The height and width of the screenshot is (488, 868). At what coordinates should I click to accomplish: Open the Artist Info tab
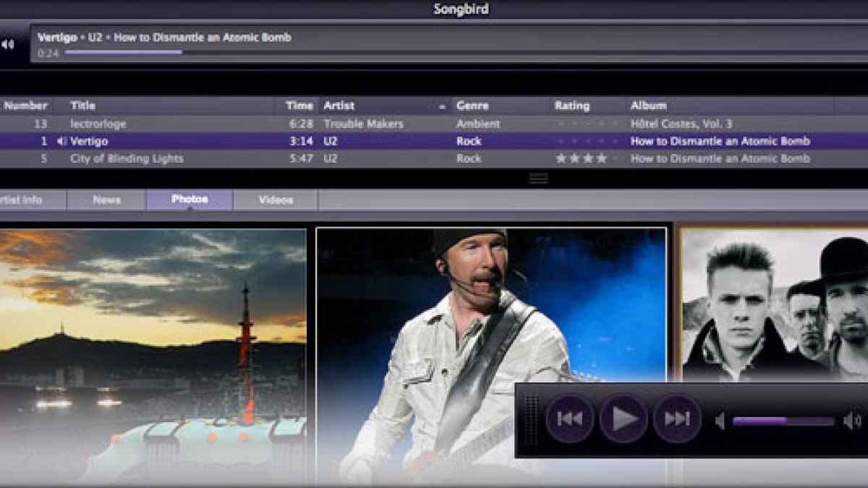[x=33, y=200]
